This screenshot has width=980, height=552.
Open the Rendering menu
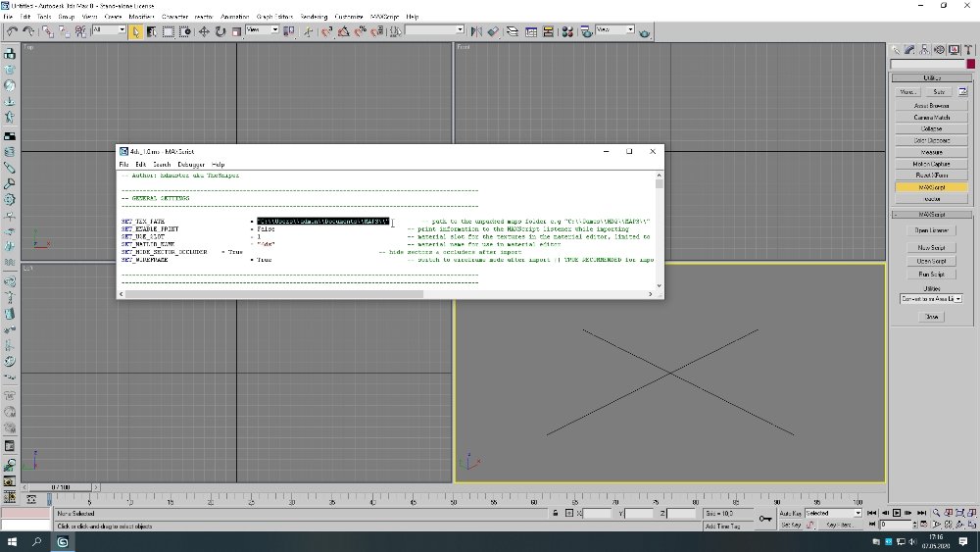click(x=314, y=17)
